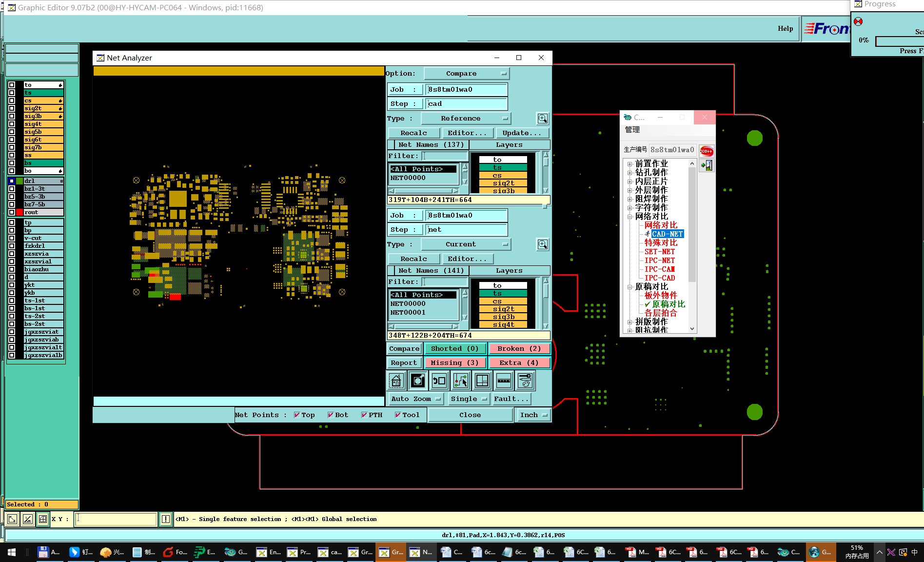Screen dimensions: 924x562
Task: Open the 管理 menu
Action: [632, 130]
